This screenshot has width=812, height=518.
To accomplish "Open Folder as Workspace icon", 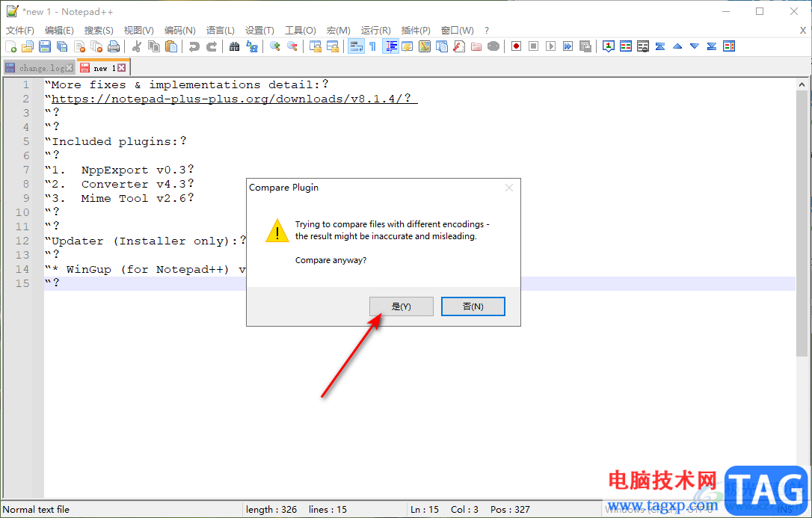I will (x=476, y=46).
